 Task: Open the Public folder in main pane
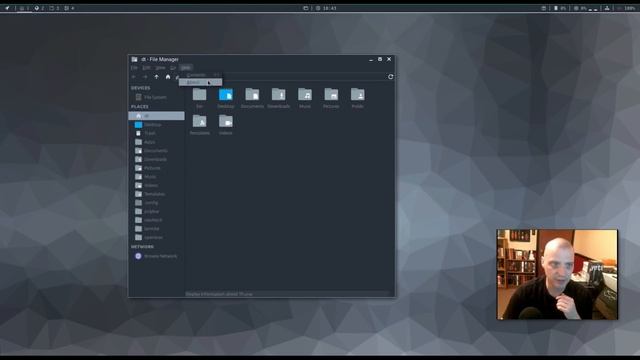pyautogui.click(x=358, y=98)
